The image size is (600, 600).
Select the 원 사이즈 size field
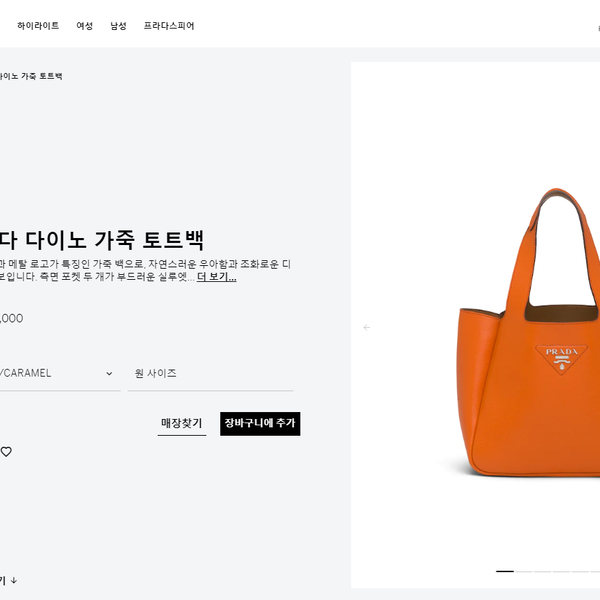pyautogui.click(x=210, y=373)
